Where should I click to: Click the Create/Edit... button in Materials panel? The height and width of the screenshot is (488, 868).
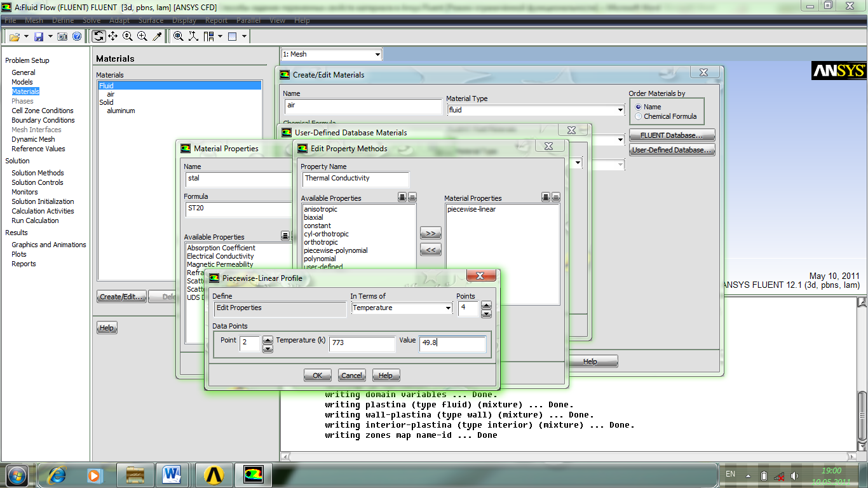[x=122, y=297]
